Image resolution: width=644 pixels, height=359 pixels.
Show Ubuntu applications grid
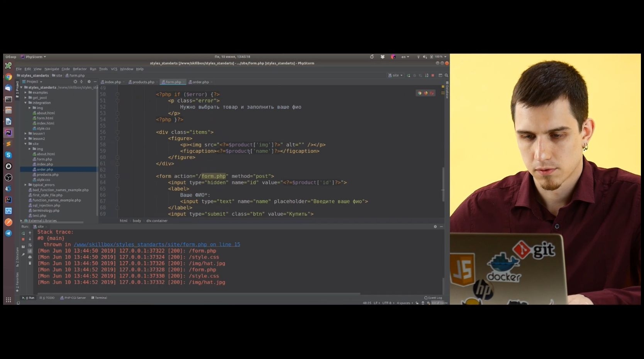tap(8, 300)
